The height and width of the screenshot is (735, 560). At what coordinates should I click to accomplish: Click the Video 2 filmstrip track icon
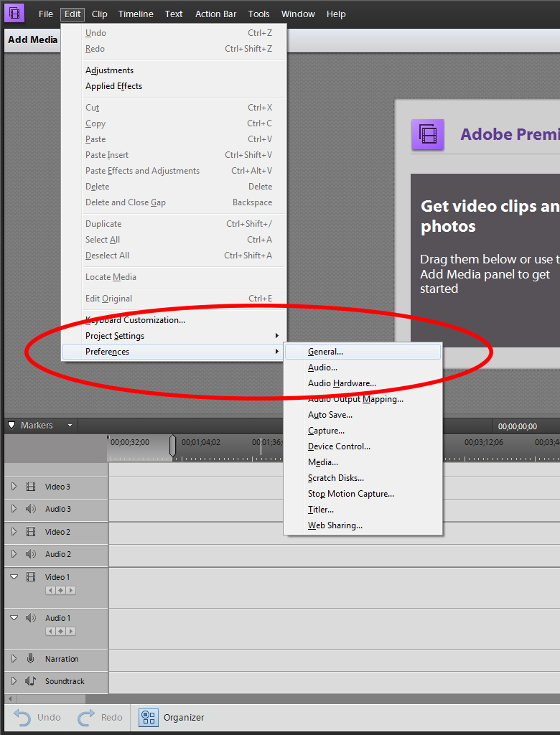click(31, 532)
